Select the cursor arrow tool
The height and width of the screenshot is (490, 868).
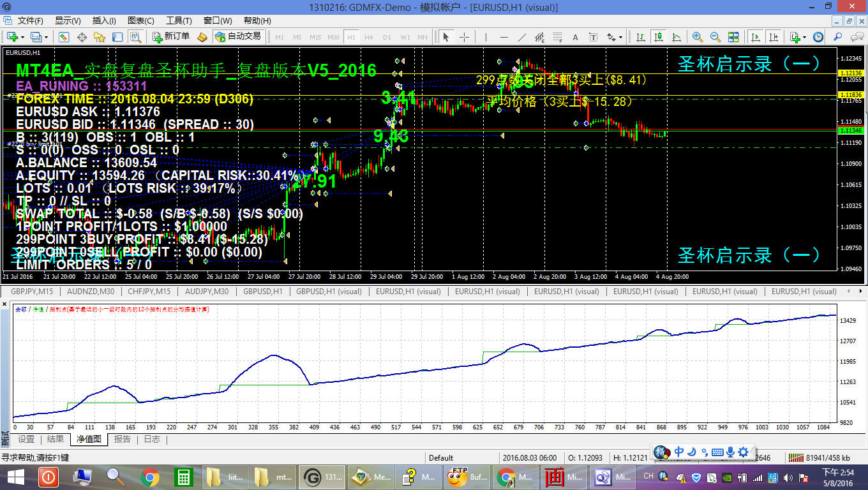445,37
